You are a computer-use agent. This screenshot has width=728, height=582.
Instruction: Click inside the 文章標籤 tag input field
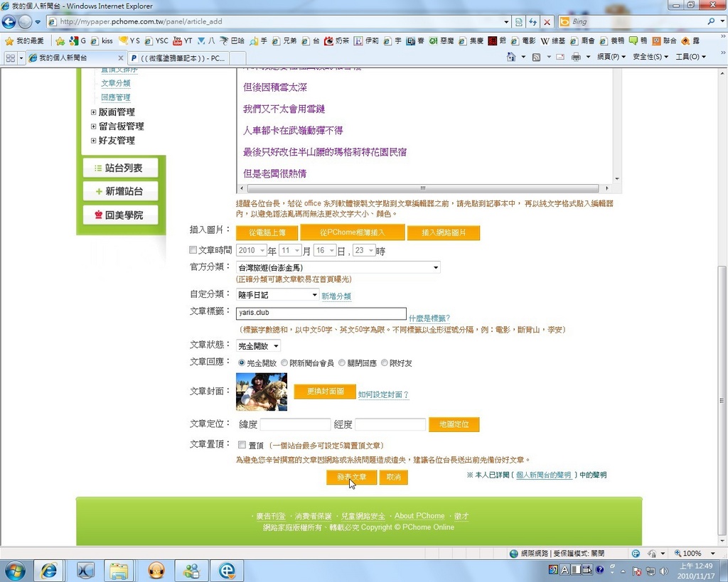point(321,313)
